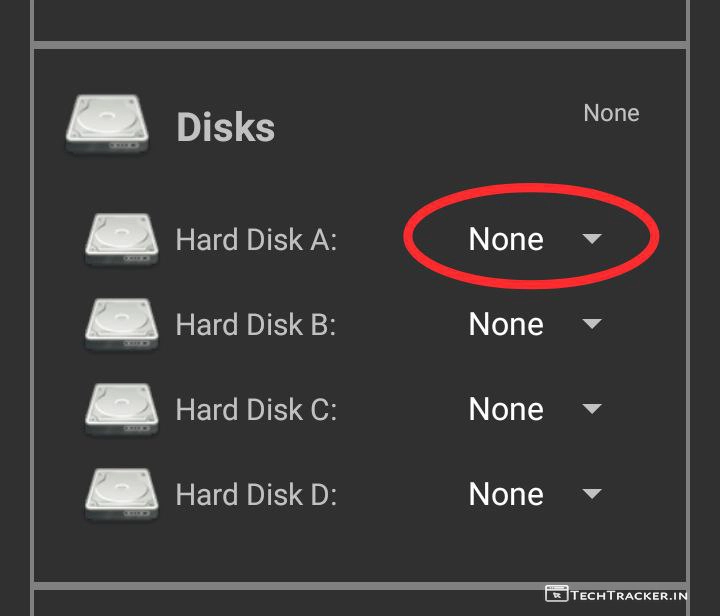Click the None value for Hard Disk C
Screen dimensions: 720x616
click(506, 410)
